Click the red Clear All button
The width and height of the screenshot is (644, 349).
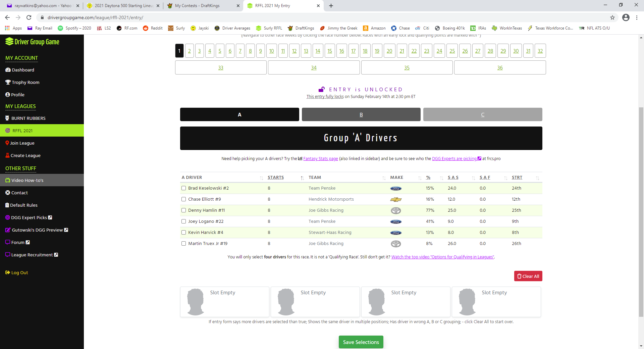tap(528, 276)
